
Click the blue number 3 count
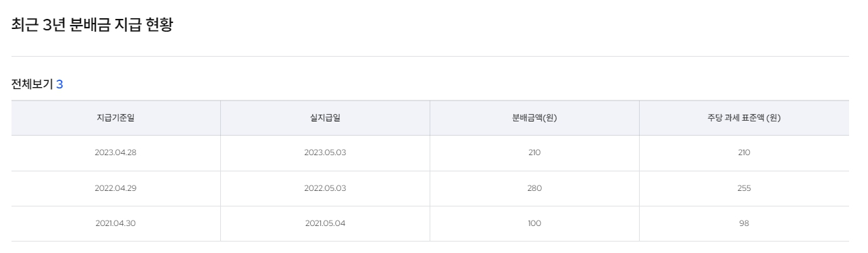tap(59, 84)
